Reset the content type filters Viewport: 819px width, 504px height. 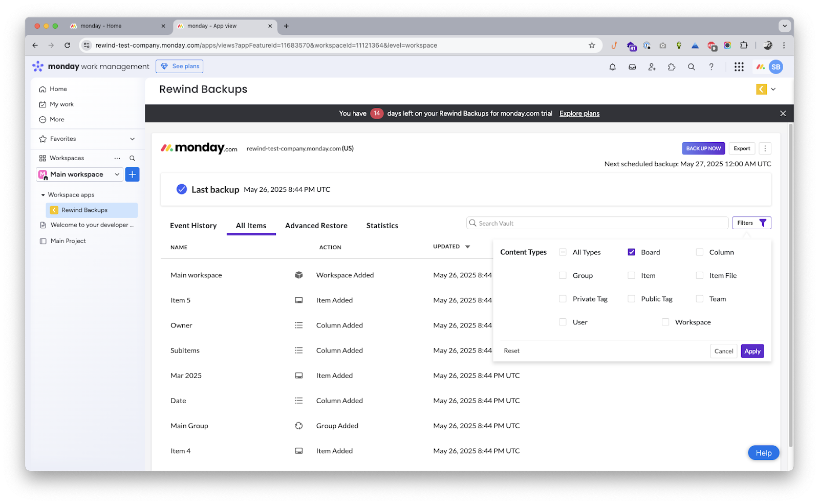[511, 351]
